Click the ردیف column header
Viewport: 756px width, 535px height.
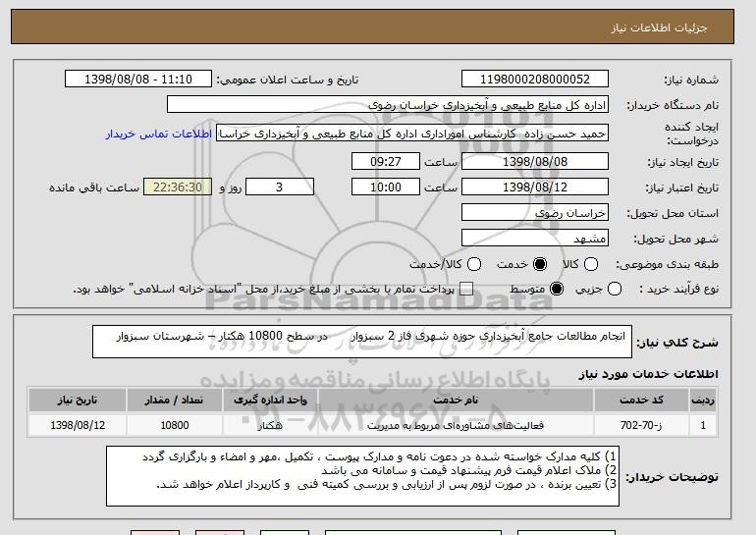pyautogui.click(x=703, y=401)
